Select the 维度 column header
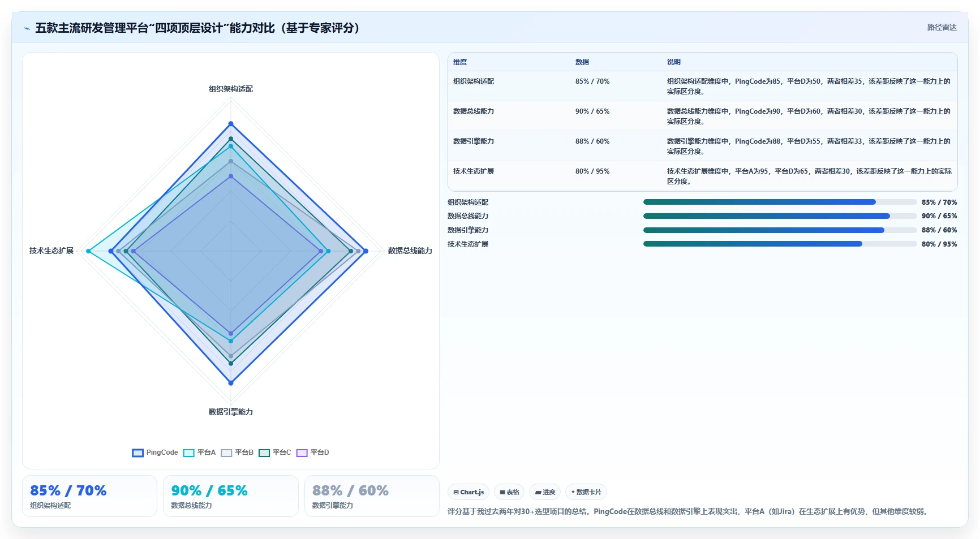Viewport: 980px width, 539px height. tap(460, 62)
